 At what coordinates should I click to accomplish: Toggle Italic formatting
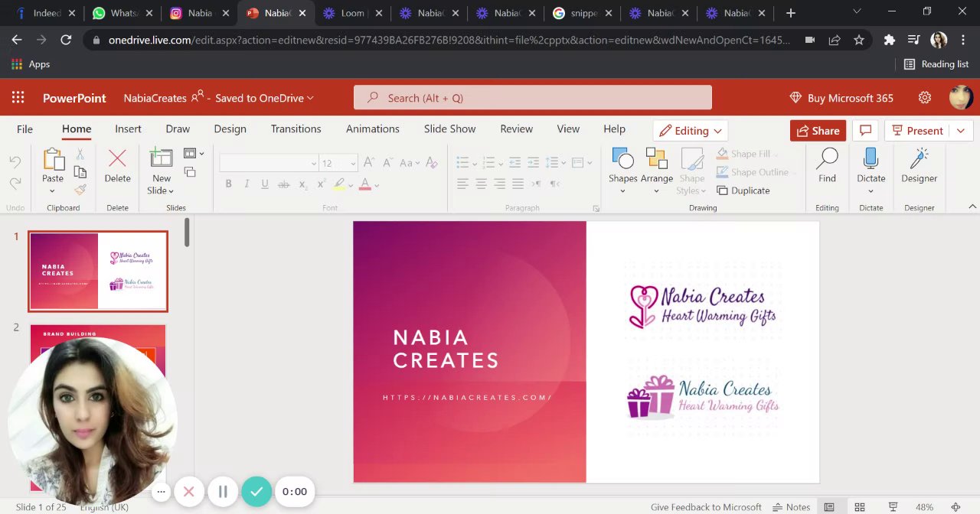click(247, 184)
